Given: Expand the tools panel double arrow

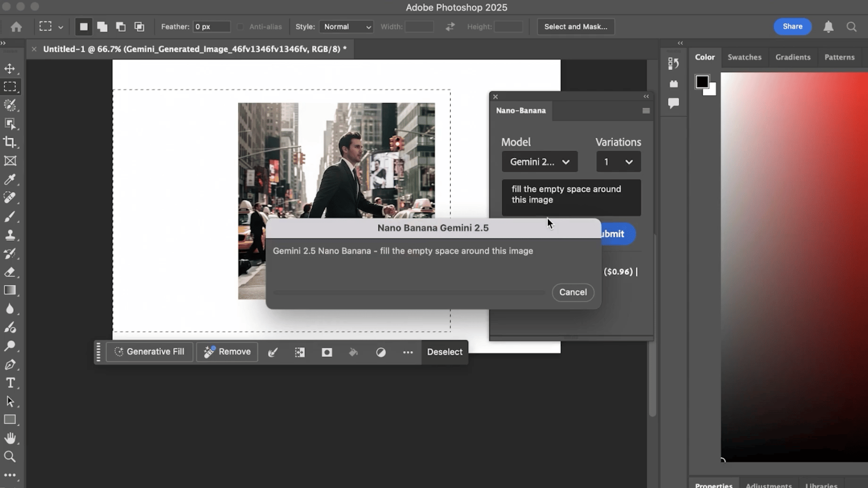Looking at the screenshot, I should 3,43.
